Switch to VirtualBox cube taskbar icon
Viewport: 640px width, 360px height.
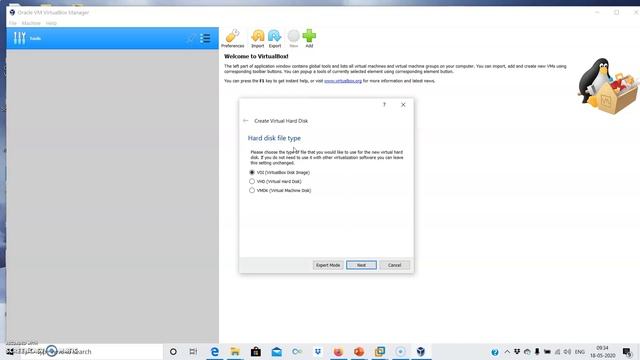tap(421, 351)
